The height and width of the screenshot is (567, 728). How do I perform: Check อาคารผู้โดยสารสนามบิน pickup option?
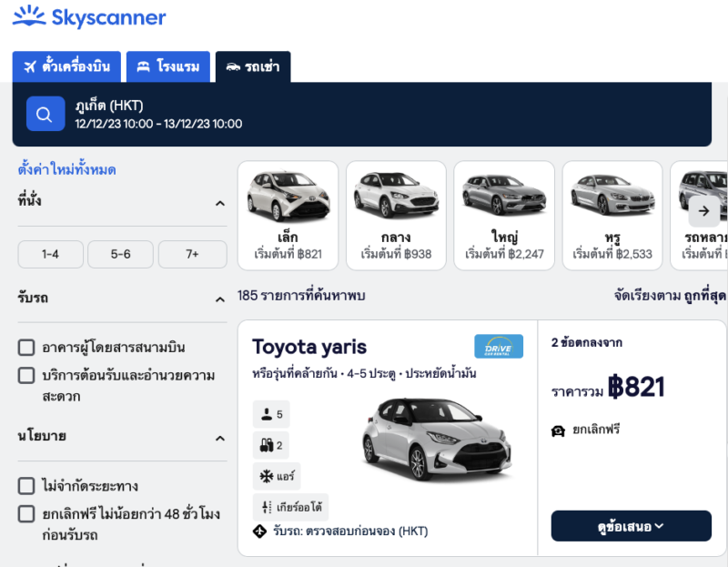[x=26, y=348]
